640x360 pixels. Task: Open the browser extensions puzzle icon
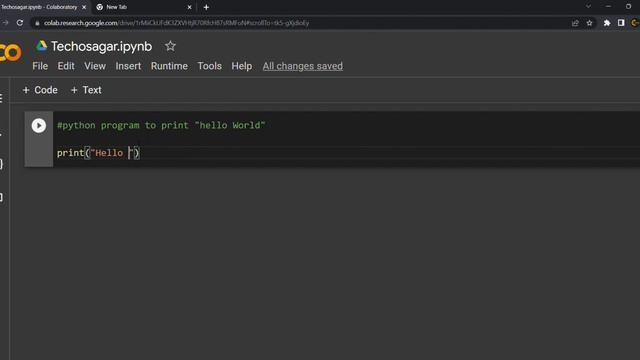point(607,23)
